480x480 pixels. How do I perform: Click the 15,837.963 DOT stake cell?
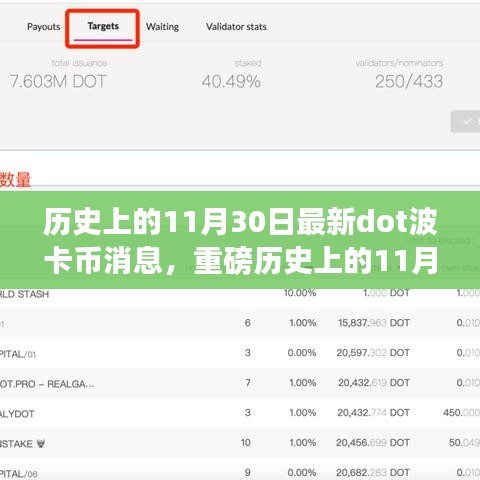point(374,323)
